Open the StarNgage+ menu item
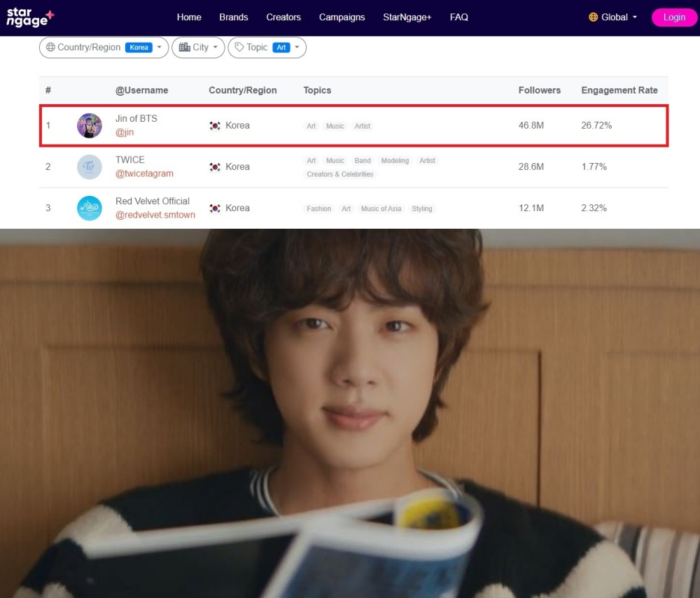 coord(407,17)
